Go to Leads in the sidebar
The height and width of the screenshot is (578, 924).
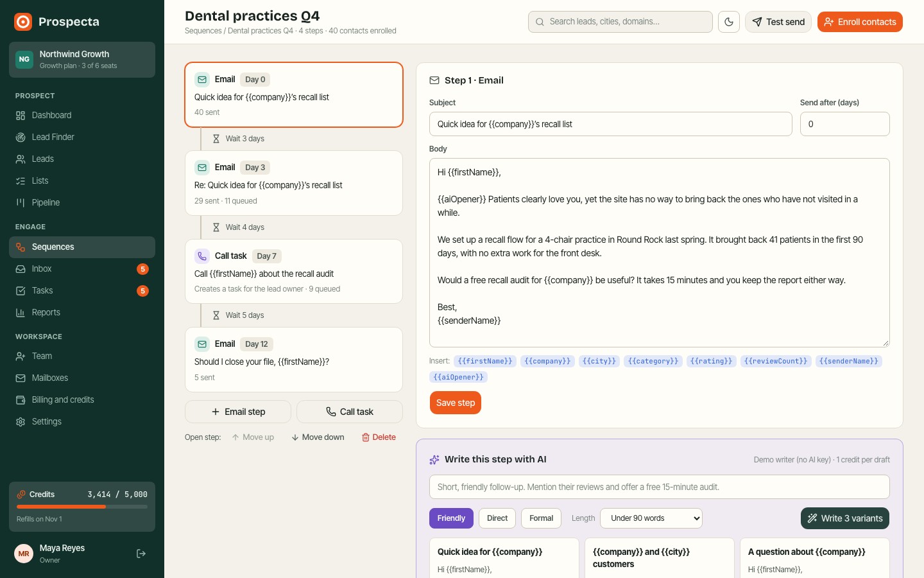tap(82, 159)
